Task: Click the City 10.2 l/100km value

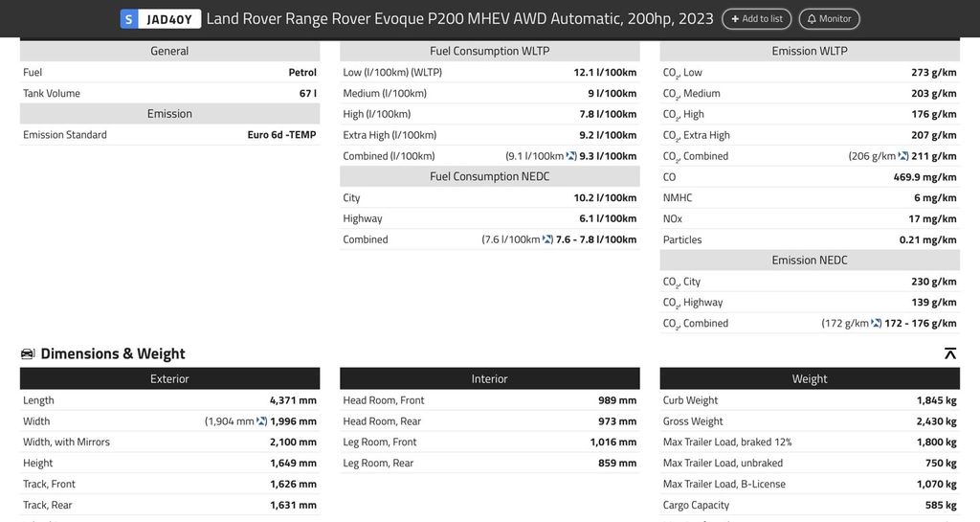Action: click(x=605, y=197)
